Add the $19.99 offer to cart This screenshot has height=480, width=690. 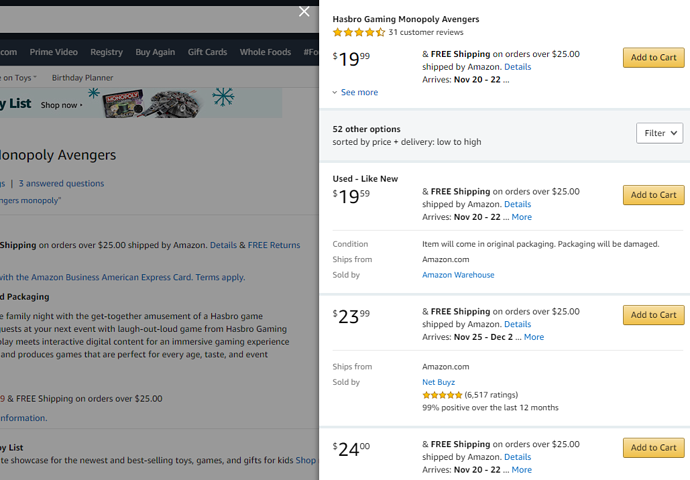point(653,58)
